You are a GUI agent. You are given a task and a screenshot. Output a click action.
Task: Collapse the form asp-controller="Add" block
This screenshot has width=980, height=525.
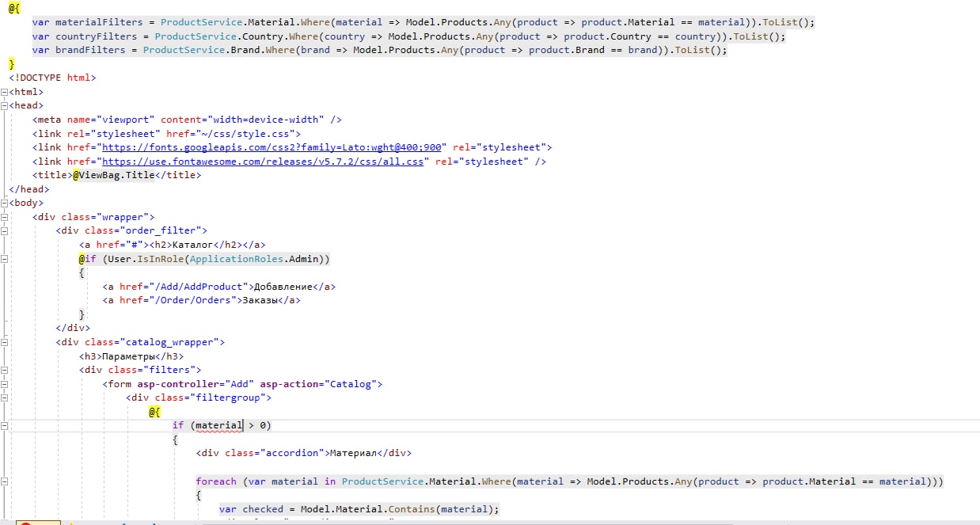coord(5,384)
